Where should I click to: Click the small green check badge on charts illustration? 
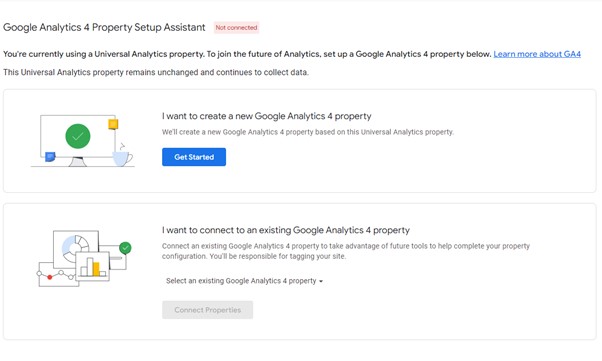(x=125, y=248)
